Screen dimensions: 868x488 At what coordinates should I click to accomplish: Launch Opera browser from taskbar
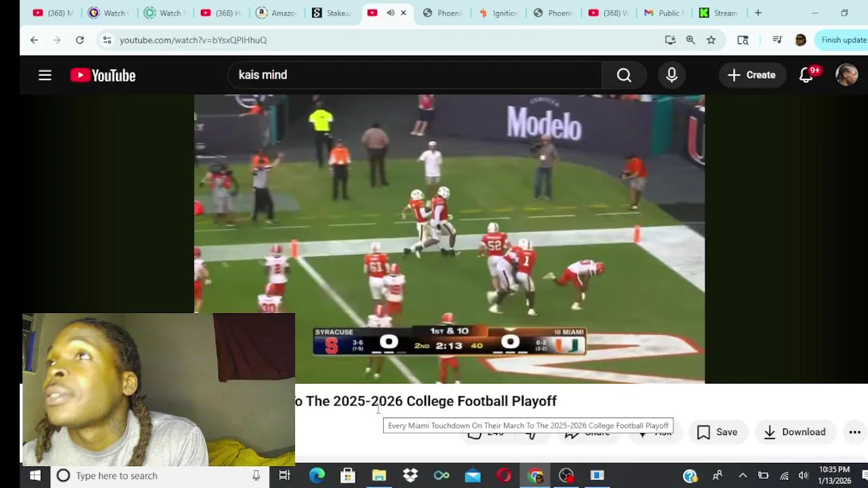(504, 476)
